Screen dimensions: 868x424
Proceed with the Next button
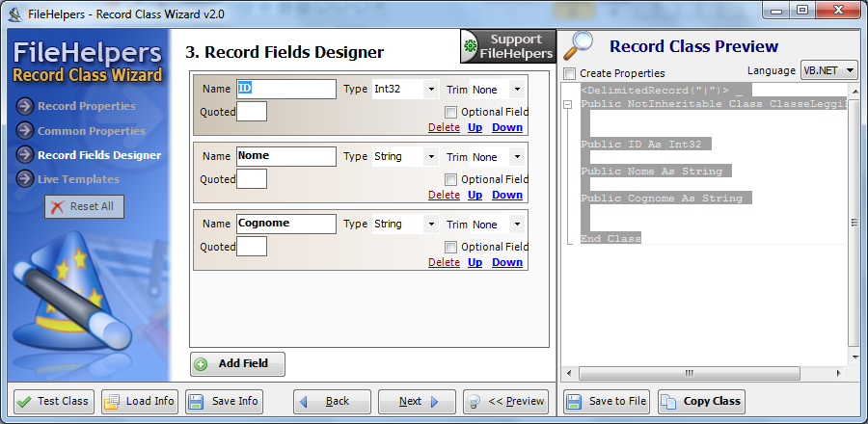[417, 401]
